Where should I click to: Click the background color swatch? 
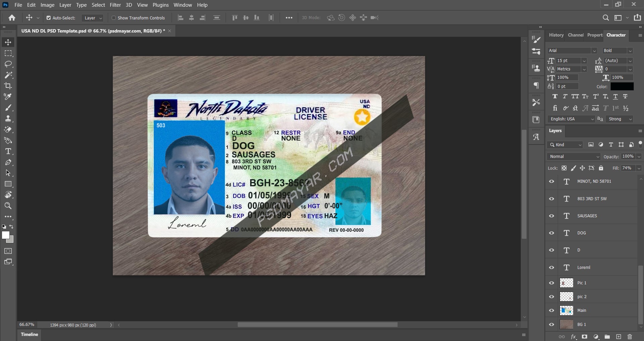click(11, 240)
